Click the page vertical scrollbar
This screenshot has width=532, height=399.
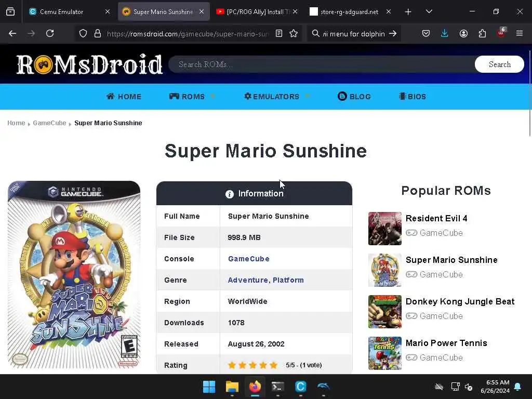pos(529,94)
